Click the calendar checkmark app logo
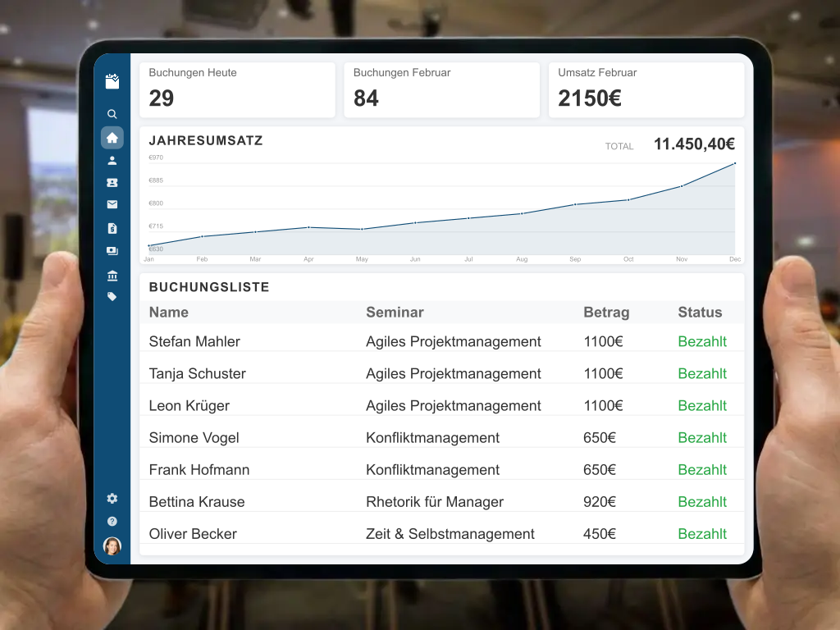This screenshot has width=840, height=630. pyautogui.click(x=112, y=81)
